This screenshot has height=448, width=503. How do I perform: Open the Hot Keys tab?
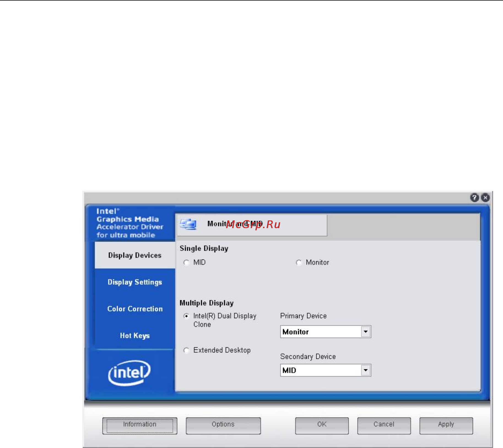(135, 335)
